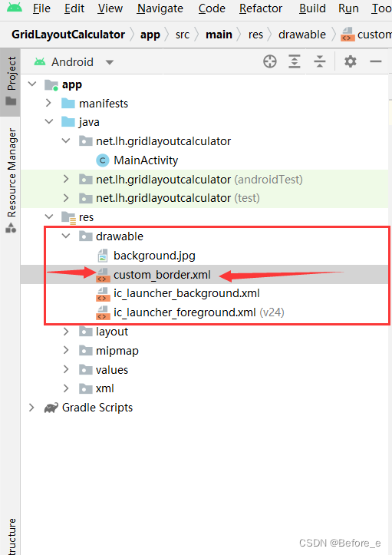Open Project panel settings gear
The width and height of the screenshot is (392, 555).
click(x=351, y=61)
